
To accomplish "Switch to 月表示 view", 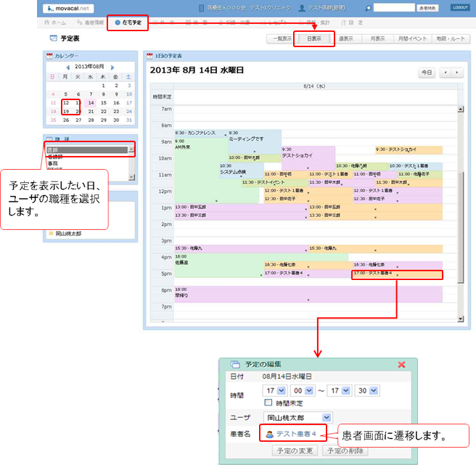I will pos(377,39).
